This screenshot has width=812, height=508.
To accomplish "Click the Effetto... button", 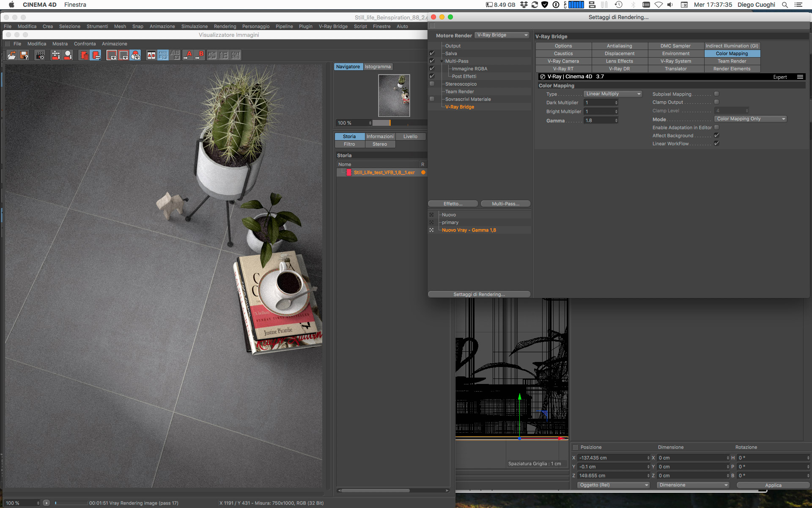I will [453, 204].
